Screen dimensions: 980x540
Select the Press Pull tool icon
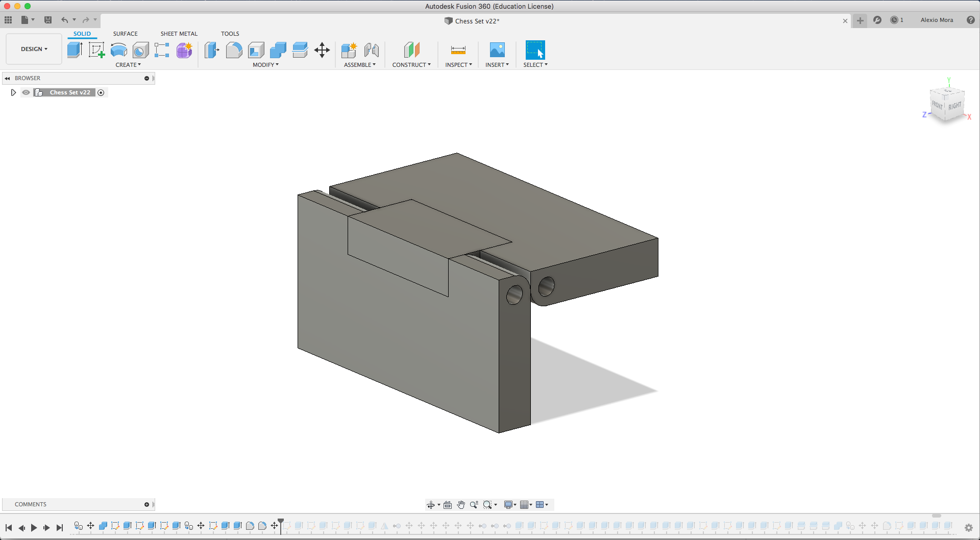pos(212,50)
